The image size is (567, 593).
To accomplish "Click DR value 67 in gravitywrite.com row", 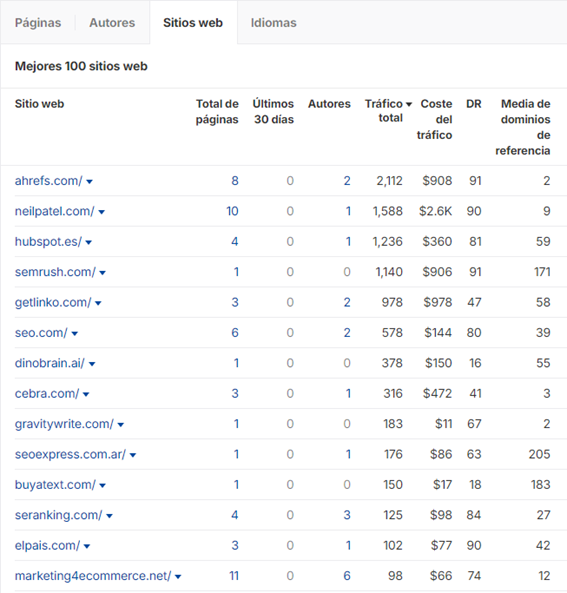I will click(x=474, y=424).
